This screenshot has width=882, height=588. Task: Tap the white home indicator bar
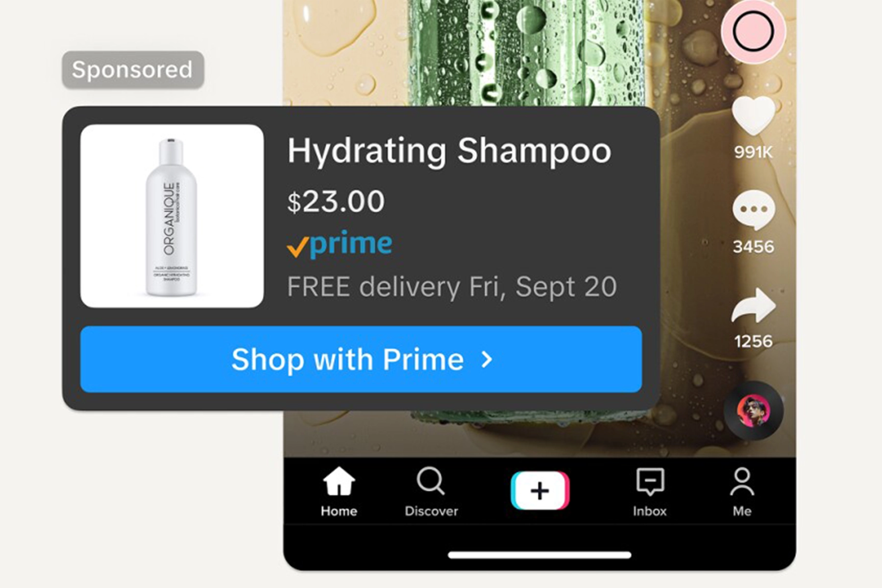[539, 555]
